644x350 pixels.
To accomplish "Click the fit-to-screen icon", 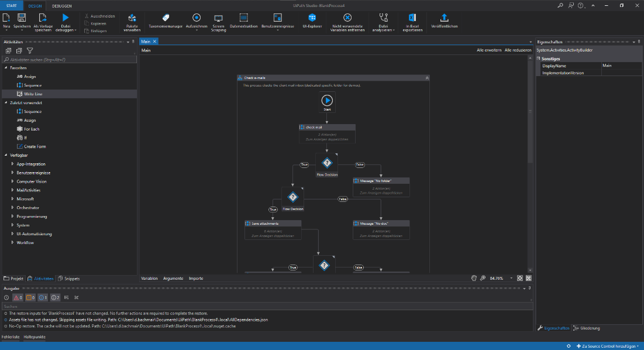I will [520, 278].
